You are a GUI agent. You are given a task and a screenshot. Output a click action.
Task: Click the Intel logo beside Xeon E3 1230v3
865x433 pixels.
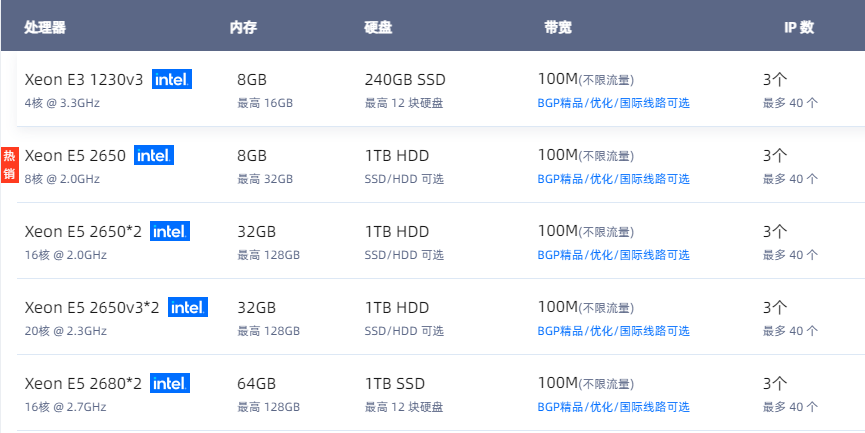172,79
